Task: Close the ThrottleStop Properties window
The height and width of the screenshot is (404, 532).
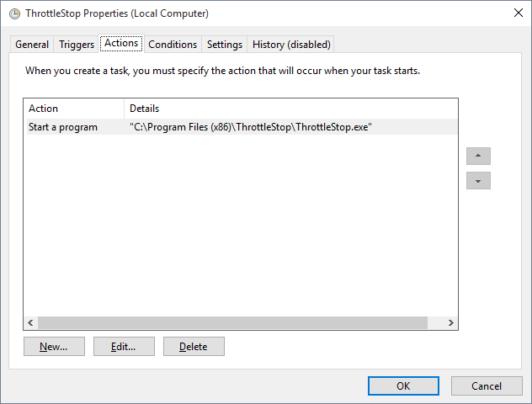Action: (x=518, y=13)
